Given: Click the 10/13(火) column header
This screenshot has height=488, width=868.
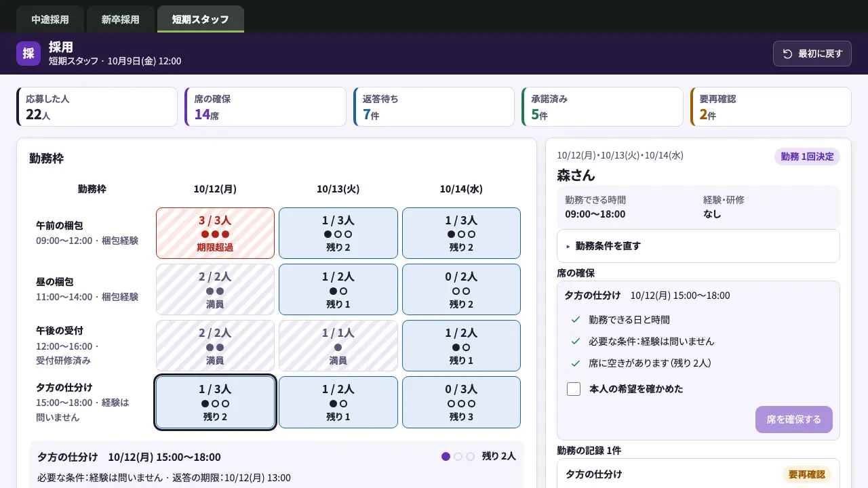Looking at the screenshot, I should pyautogui.click(x=338, y=189).
